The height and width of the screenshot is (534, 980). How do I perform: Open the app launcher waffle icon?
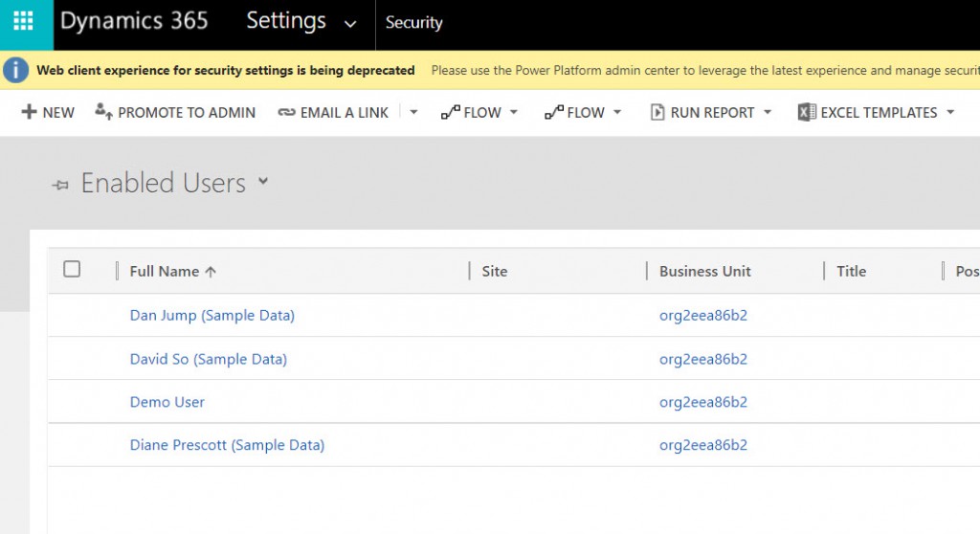click(x=23, y=21)
